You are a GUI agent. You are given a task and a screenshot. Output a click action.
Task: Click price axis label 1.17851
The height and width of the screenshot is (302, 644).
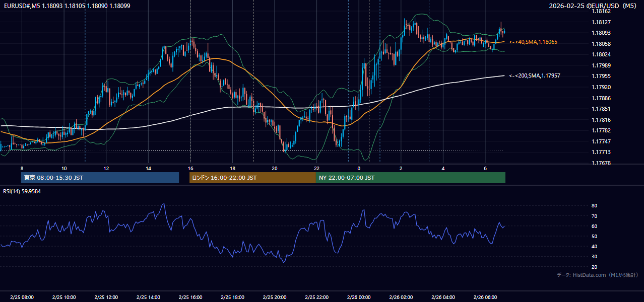click(602, 109)
